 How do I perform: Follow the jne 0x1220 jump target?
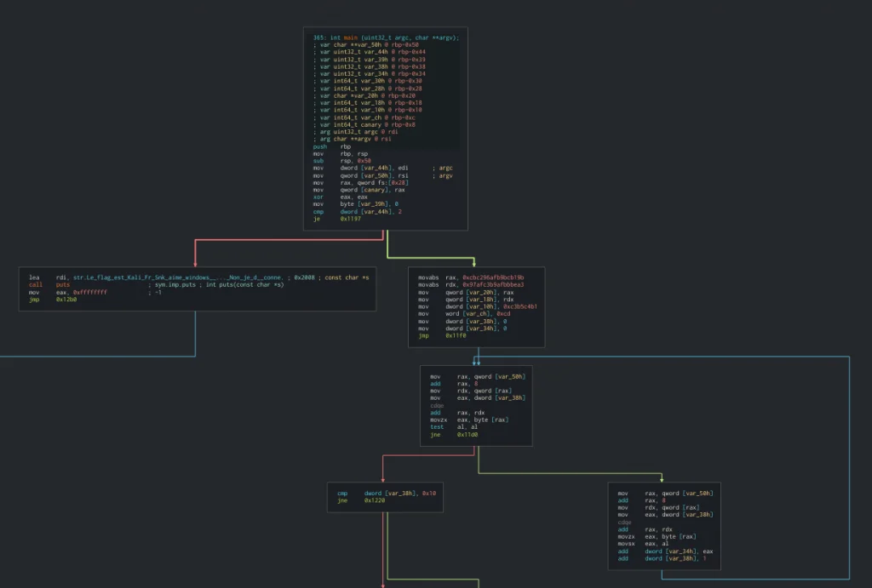(x=376, y=501)
